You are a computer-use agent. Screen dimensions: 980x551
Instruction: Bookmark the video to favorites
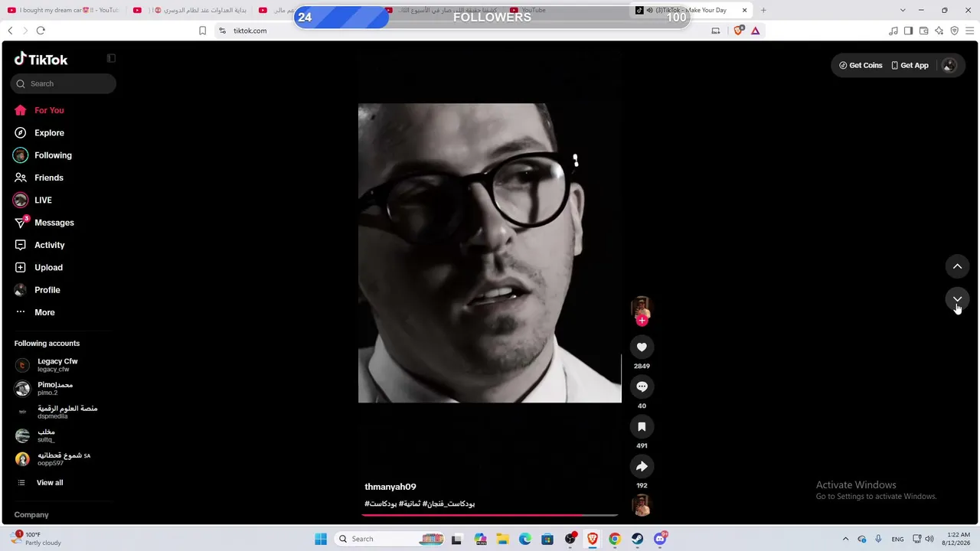pyautogui.click(x=642, y=426)
